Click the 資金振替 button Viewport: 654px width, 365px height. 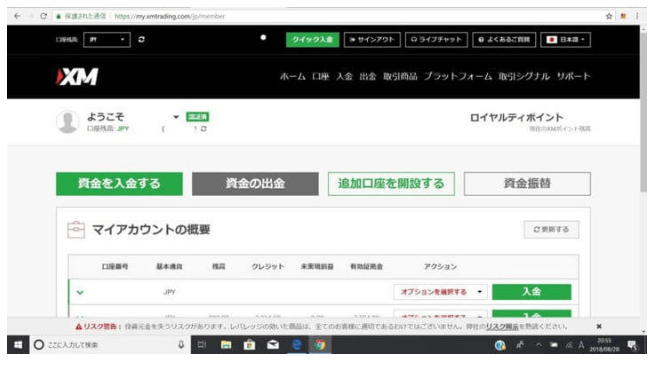[527, 184]
